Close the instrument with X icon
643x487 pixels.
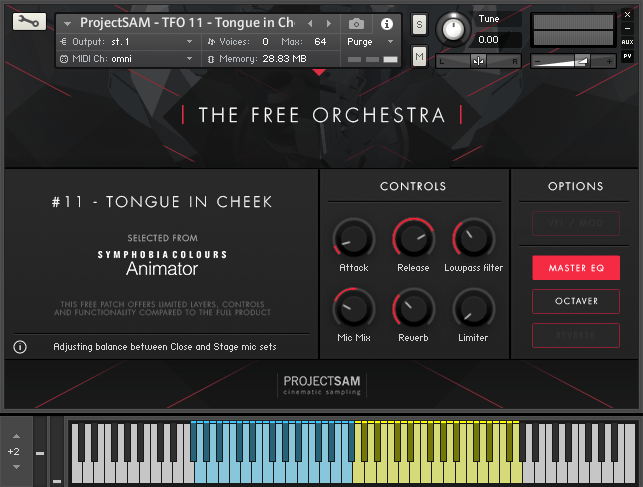coord(627,15)
